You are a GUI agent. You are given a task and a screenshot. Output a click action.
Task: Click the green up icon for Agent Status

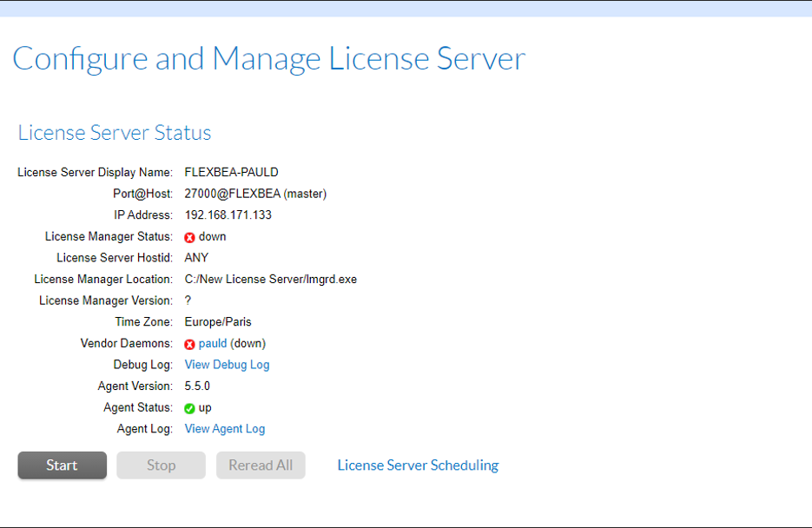pos(189,406)
